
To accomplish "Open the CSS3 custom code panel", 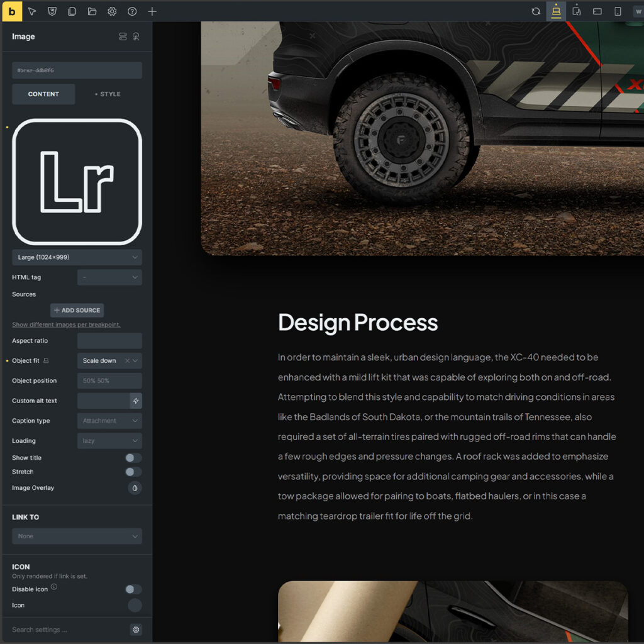I will coord(52,11).
